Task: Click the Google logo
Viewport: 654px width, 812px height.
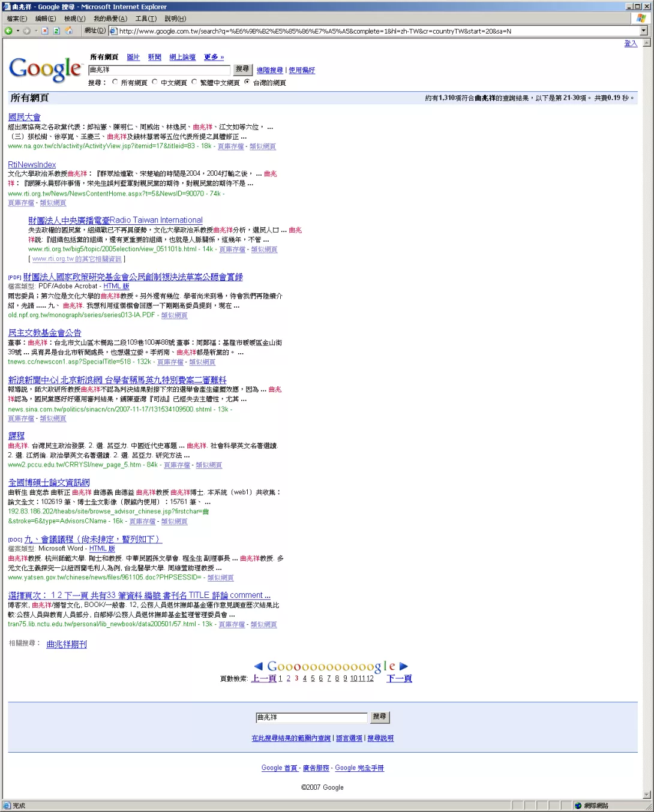Action: pos(46,70)
